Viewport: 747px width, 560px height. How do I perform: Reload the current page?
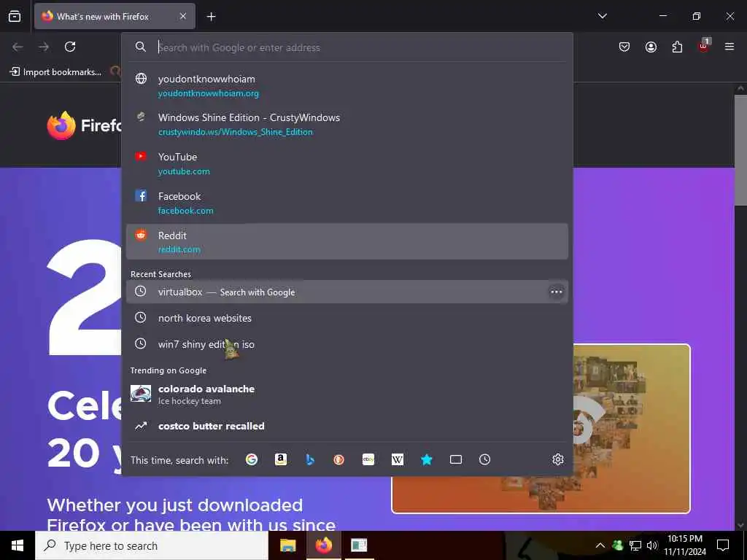coord(70,47)
